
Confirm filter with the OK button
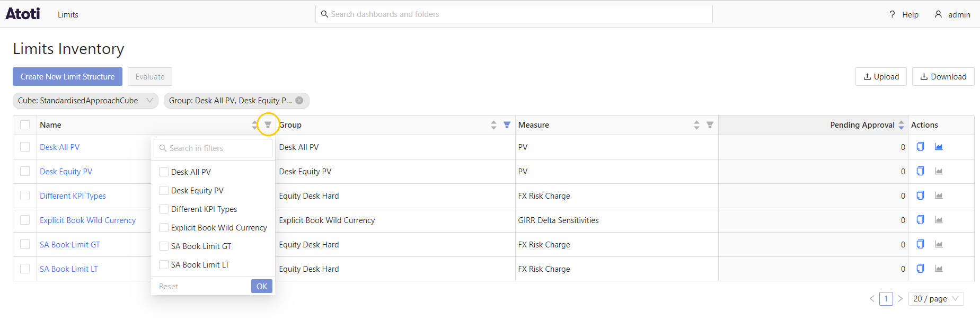pyautogui.click(x=262, y=286)
